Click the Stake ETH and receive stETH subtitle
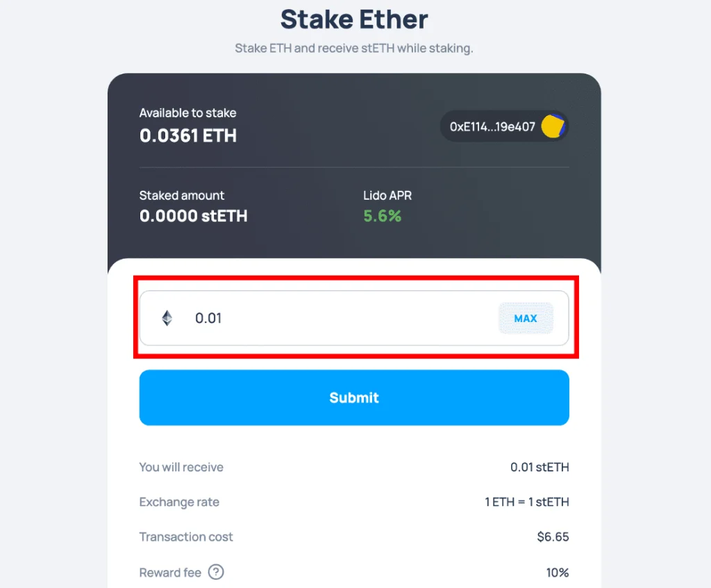Image resolution: width=711 pixels, height=588 pixels. coord(354,48)
